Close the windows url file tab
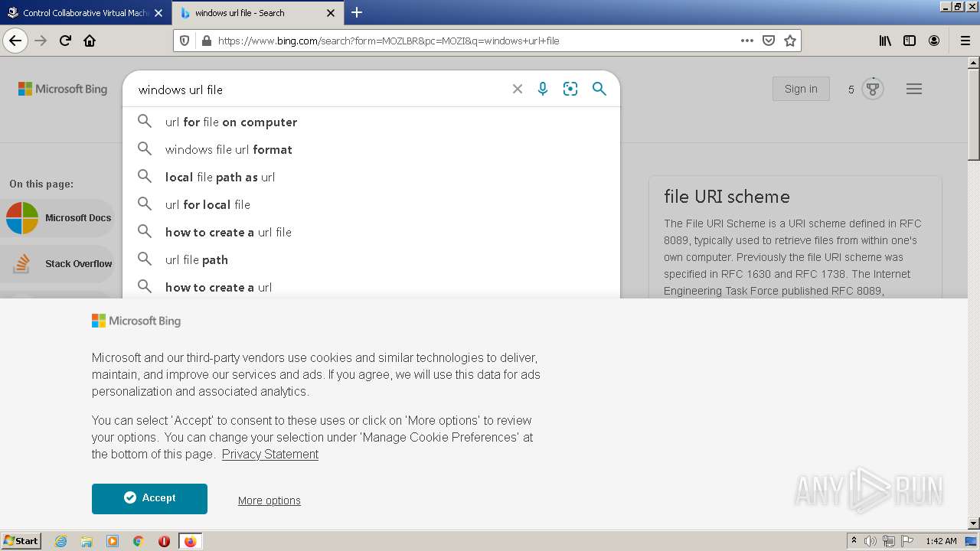The image size is (980, 551). coord(331,13)
